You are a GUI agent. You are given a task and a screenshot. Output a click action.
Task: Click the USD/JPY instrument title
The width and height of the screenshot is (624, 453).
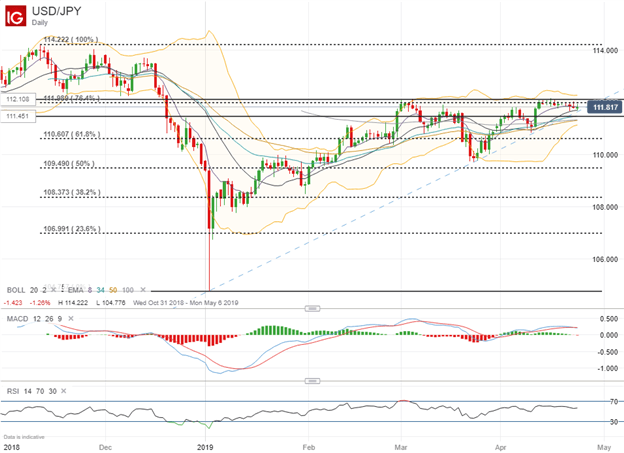[x=56, y=11]
